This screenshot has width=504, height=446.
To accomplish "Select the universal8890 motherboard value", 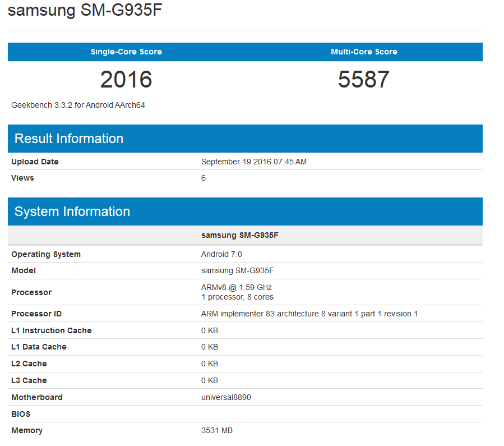I will tap(226, 397).
